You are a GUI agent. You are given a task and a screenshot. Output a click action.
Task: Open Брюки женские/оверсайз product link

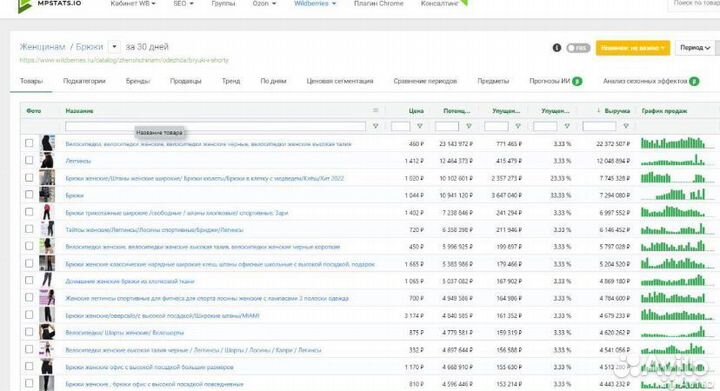(163, 316)
